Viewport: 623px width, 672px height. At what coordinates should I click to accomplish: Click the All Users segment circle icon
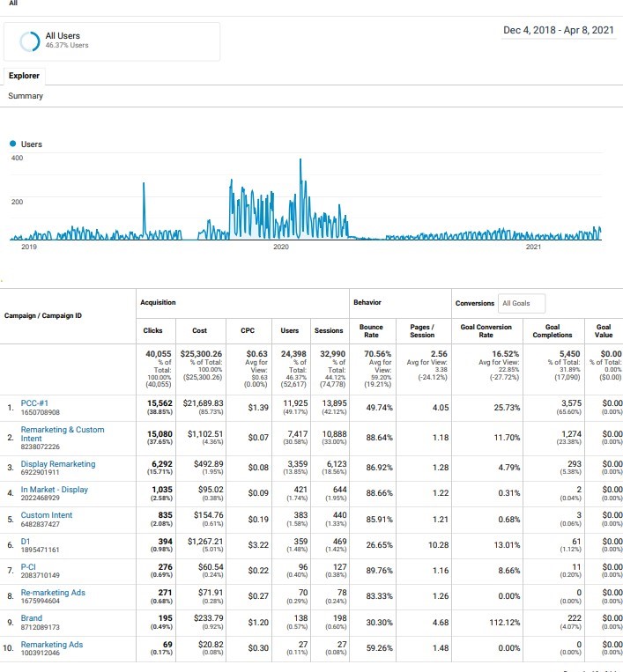30,41
